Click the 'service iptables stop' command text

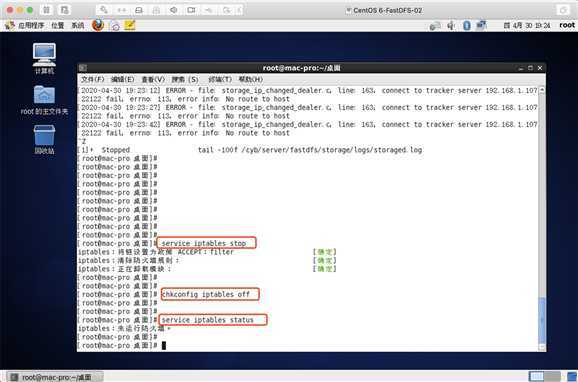pyautogui.click(x=204, y=243)
